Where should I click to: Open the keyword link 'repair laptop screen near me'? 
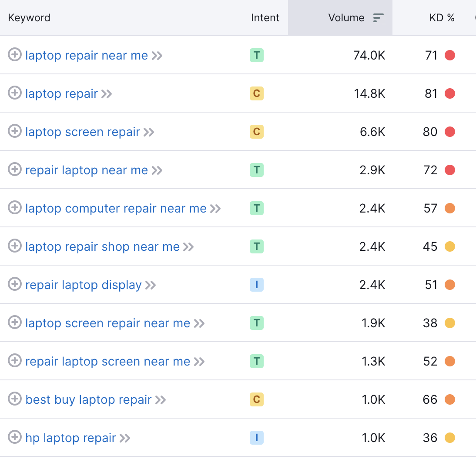coord(107,361)
